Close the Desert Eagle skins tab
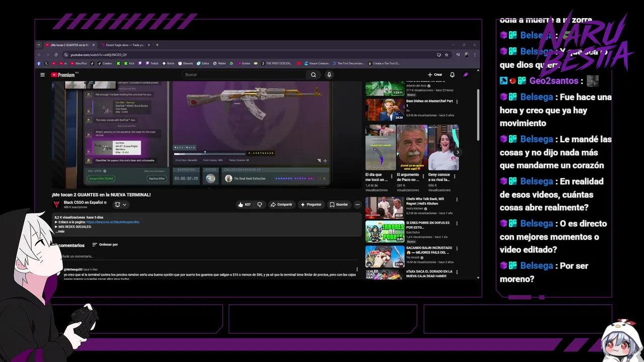The image size is (644, 362). (149, 45)
